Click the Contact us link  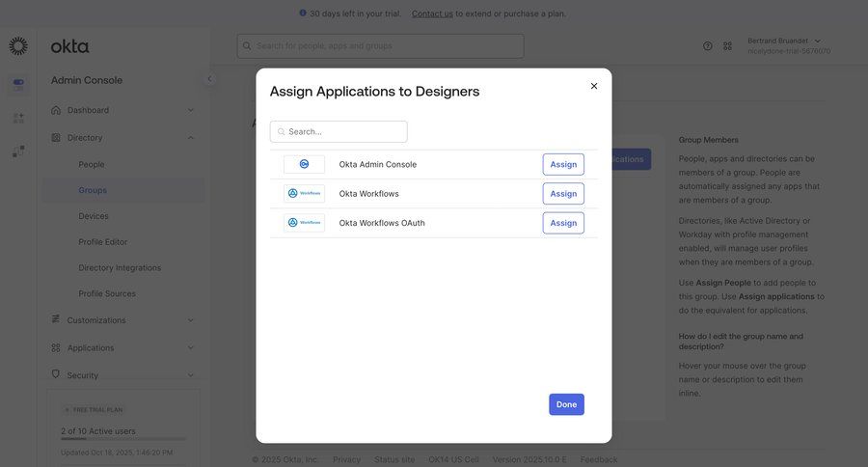[432, 14]
